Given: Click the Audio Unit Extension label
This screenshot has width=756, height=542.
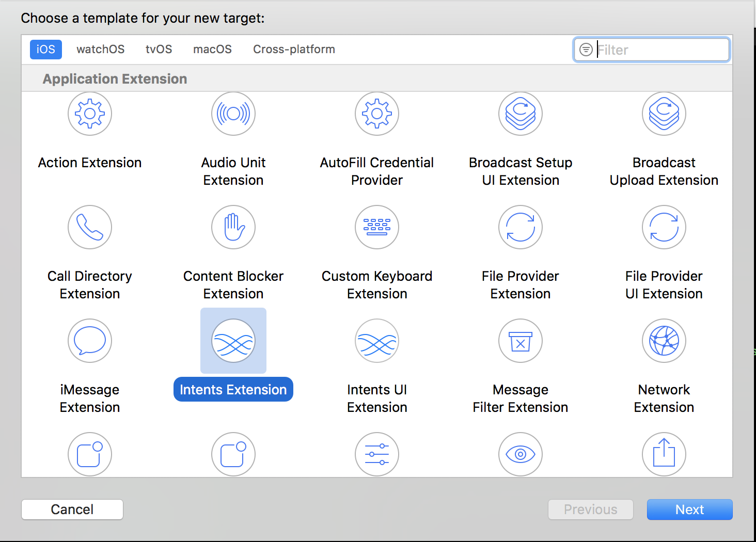Looking at the screenshot, I should pyautogui.click(x=233, y=171).
